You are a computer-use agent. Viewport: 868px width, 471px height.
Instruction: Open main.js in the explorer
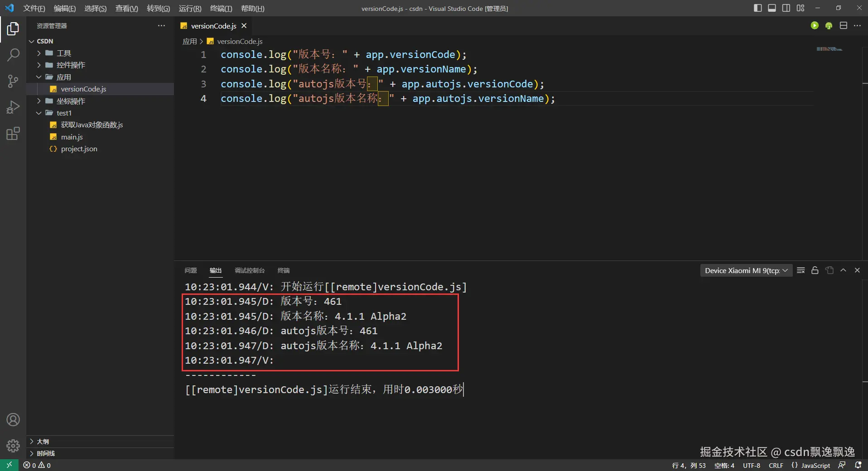[x=72, y=137]
